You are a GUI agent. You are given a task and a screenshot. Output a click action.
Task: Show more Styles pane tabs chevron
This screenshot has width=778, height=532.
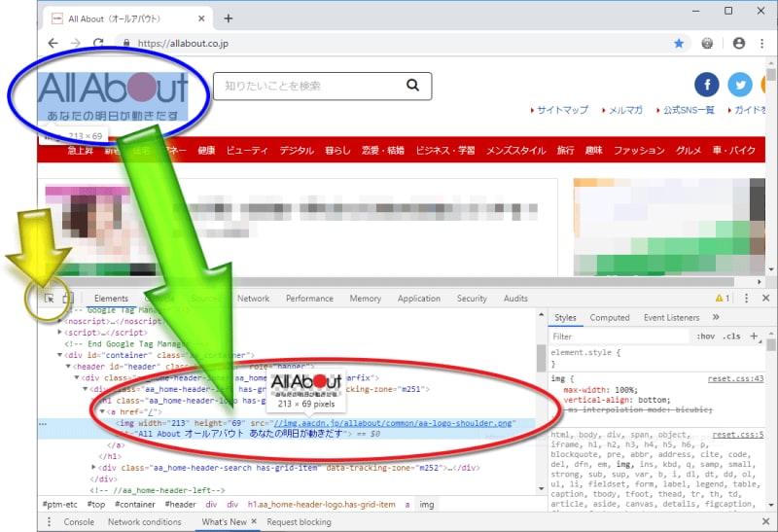point(716,317)
